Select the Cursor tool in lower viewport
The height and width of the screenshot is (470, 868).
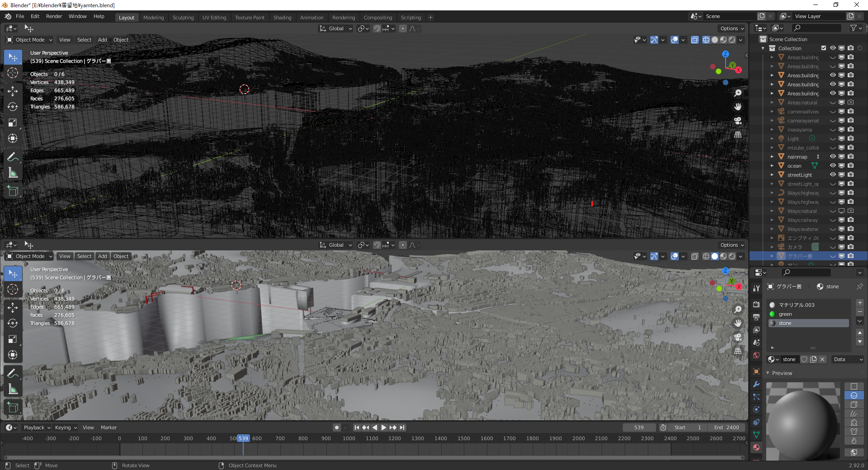coord(13,289)
